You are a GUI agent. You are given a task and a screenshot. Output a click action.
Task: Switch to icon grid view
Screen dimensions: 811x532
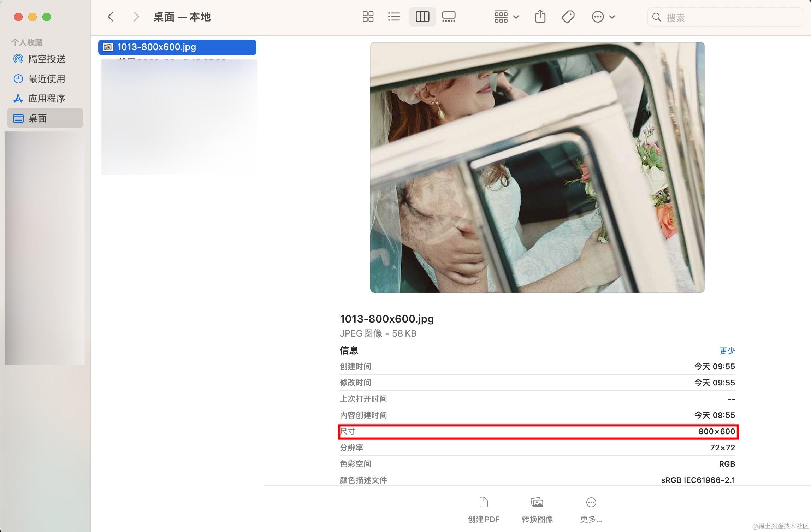pos(368,17)
